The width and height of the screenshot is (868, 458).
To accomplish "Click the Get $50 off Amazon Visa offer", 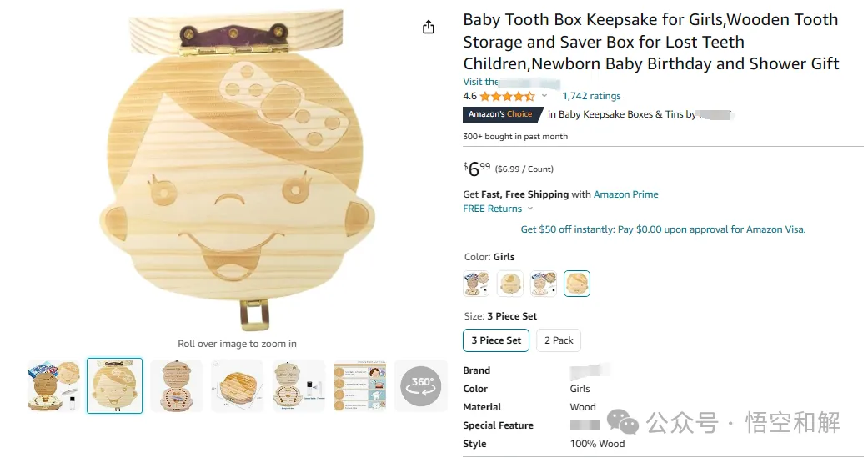I will click(663, 229).
